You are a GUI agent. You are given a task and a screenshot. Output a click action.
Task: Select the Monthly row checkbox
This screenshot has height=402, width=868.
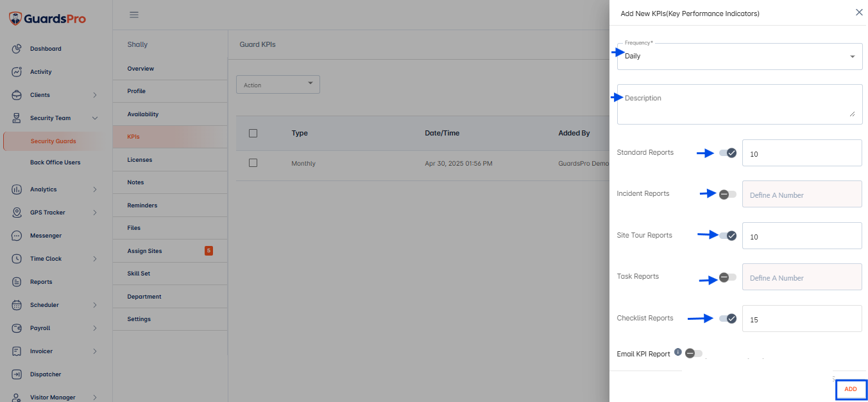tap(253, 163)
